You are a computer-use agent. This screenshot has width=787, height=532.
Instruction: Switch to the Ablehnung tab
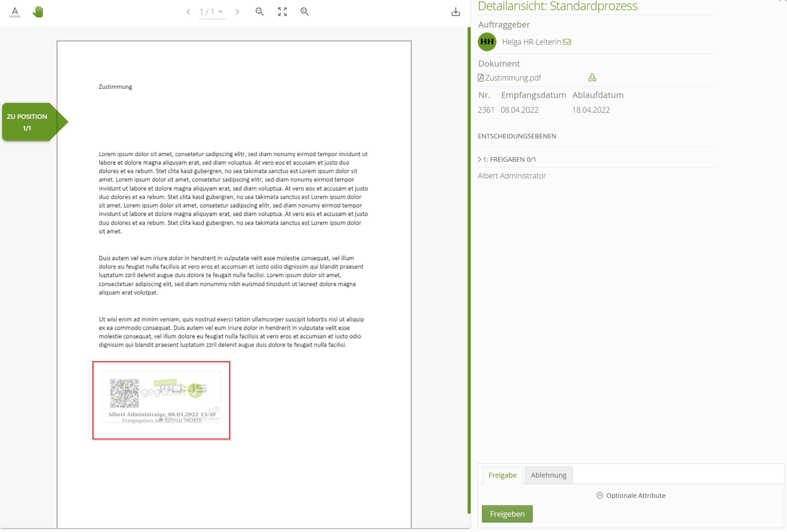548,475
